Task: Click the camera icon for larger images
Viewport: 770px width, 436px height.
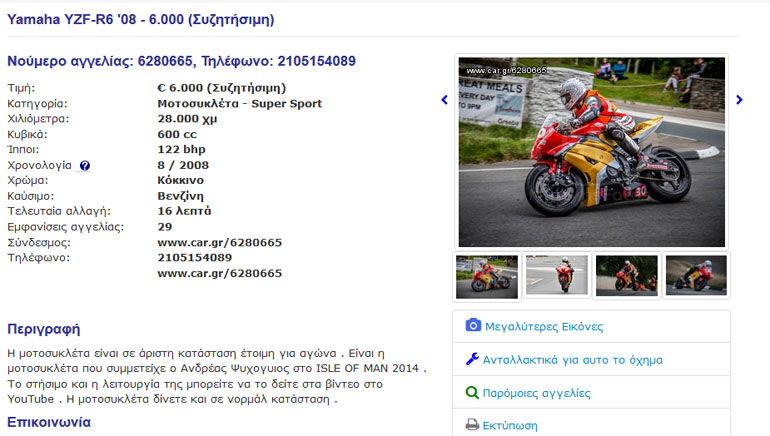Action: coord(473,325)
